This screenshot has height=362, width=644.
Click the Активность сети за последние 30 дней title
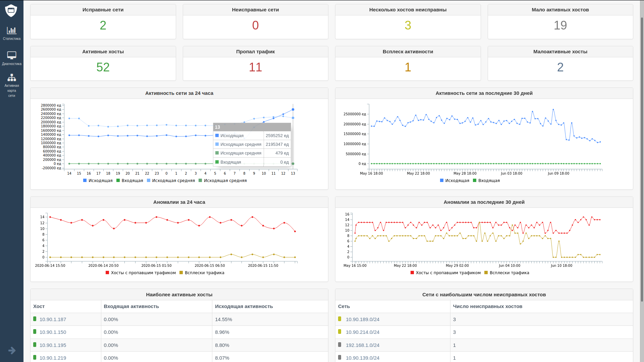pos(484,93)
